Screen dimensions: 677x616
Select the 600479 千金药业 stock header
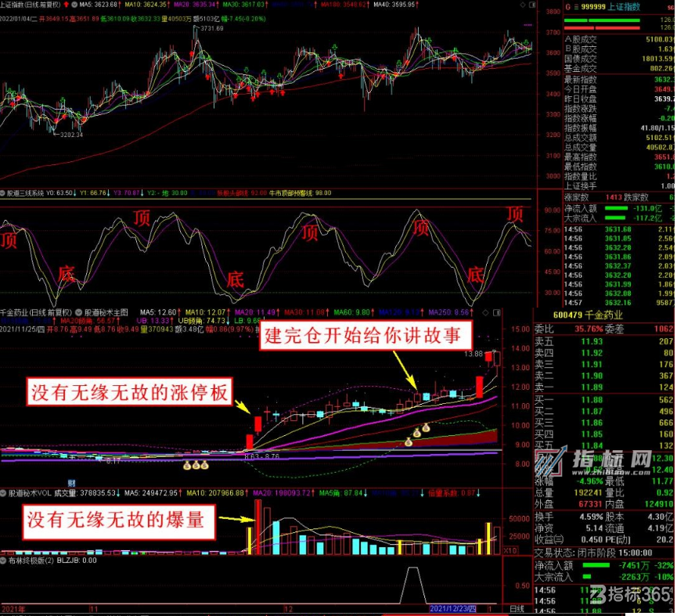pos(588,315)
